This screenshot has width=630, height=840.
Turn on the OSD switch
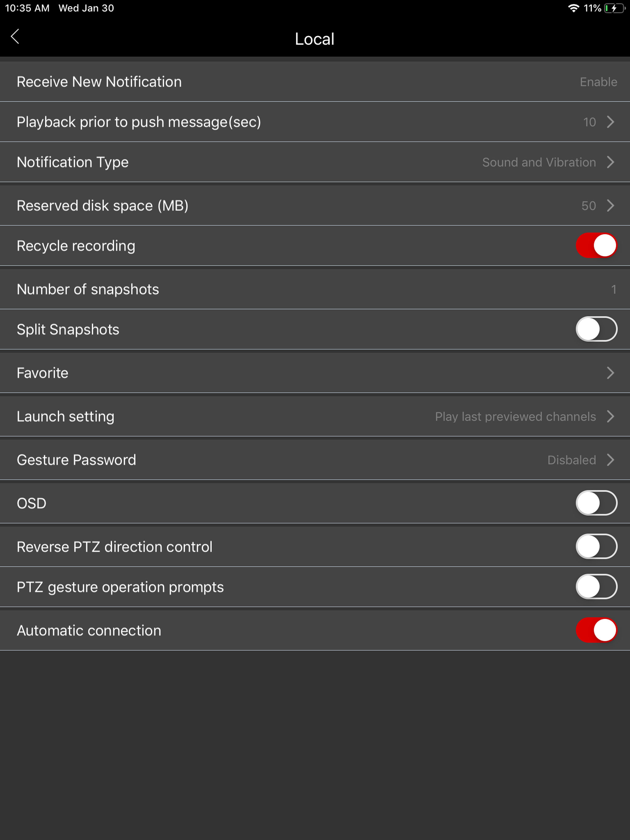click(596, 503)
